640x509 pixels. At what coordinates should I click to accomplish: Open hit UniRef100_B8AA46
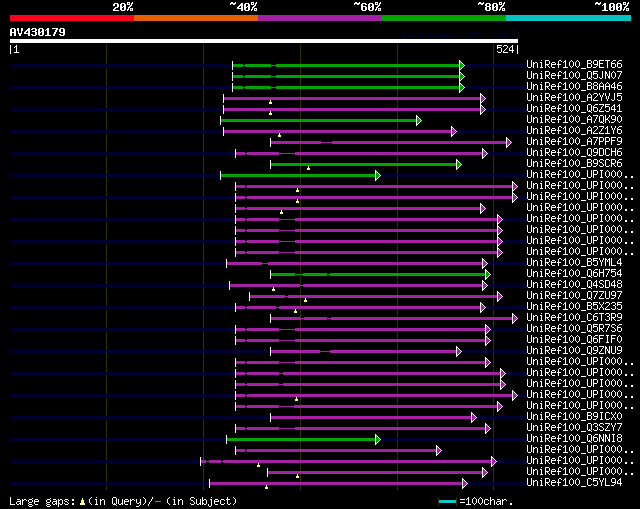(574, 87)
